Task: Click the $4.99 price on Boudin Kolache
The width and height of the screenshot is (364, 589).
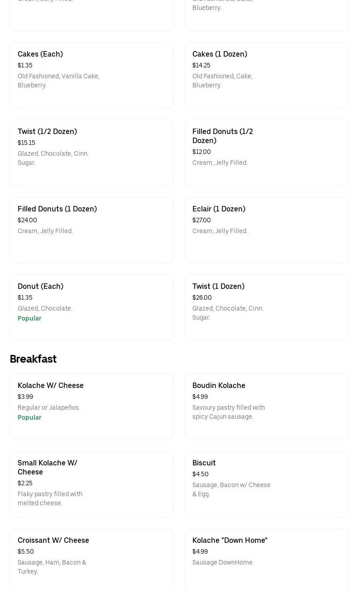Action: point(200,397)
